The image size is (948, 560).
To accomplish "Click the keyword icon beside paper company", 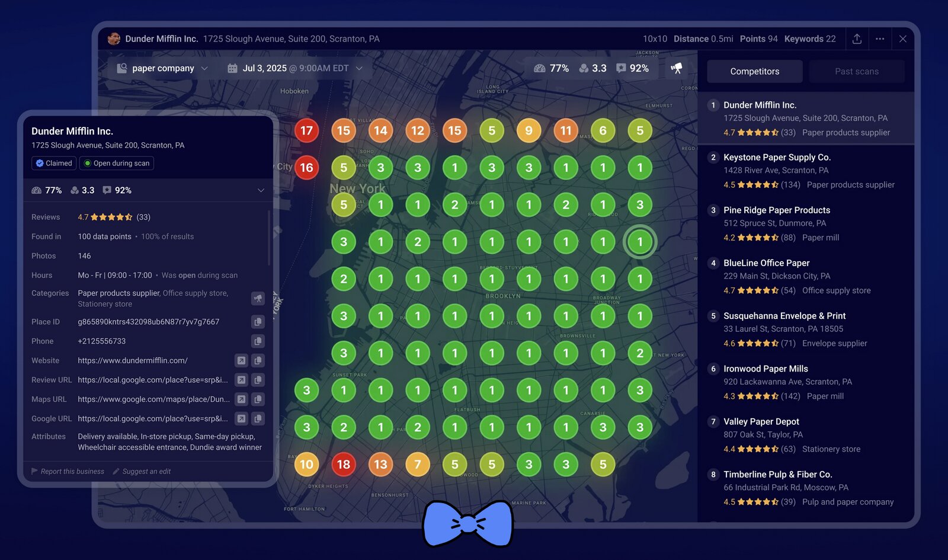I will [x=122, y=68].
